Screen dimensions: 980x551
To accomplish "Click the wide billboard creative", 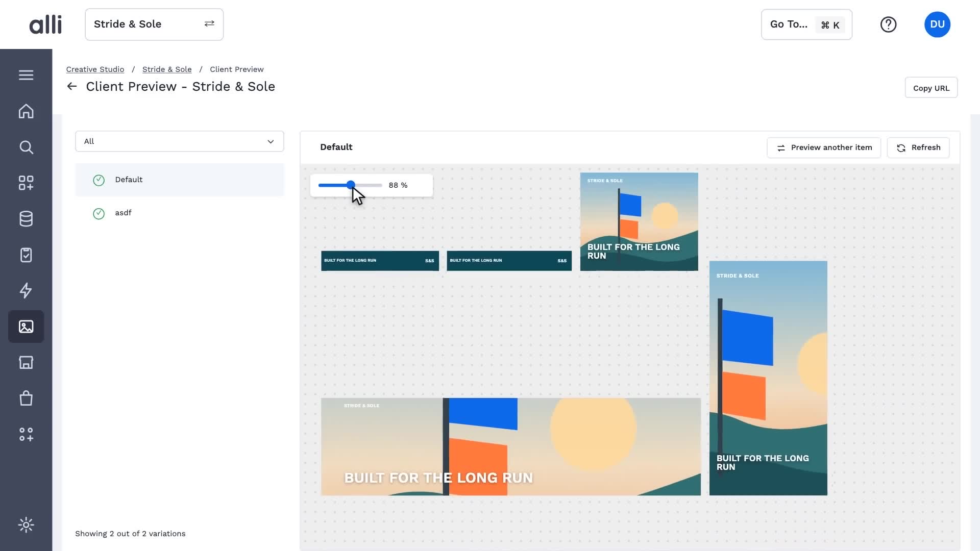I will click(511, 447).
